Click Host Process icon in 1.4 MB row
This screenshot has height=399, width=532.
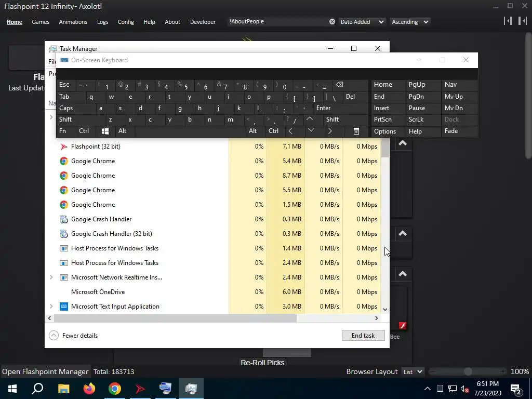tap(63, 248)
